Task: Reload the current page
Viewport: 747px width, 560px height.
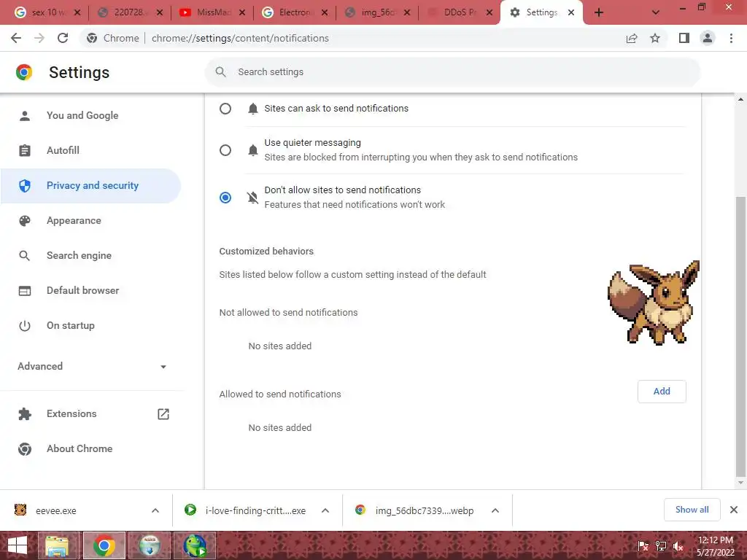Action: pyautogui.click(x=63, y=38)
